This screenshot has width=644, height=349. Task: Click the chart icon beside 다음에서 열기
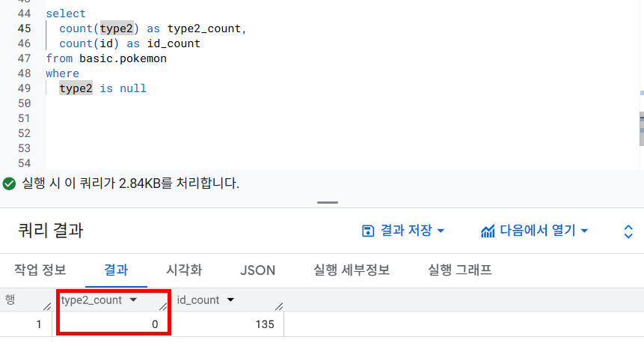pos(488,231)
